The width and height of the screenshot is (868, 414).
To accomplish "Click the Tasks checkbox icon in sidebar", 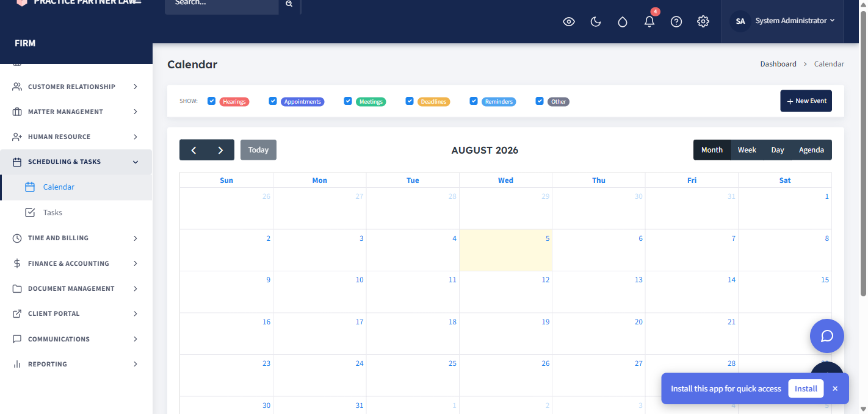I will pyautogui.click(x=30, y=212).
